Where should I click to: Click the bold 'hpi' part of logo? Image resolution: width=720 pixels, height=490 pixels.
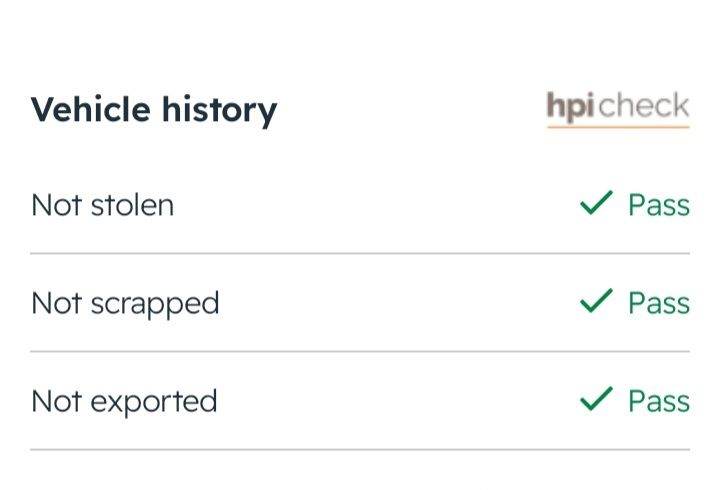[570, 107]
